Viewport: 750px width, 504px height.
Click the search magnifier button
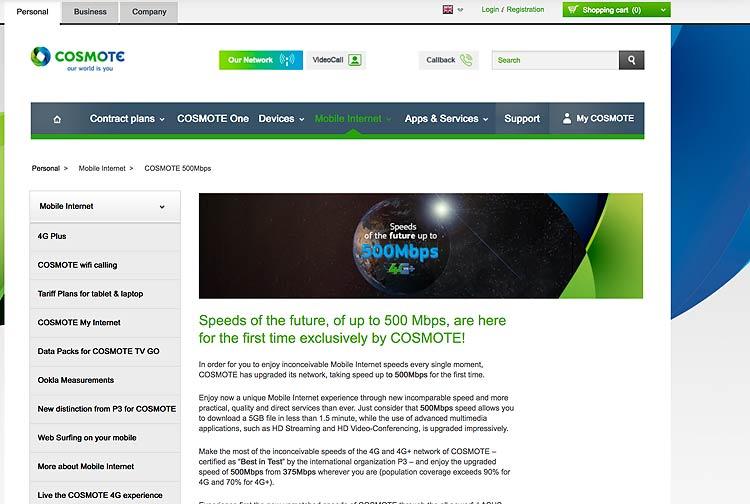click(631, 60)
